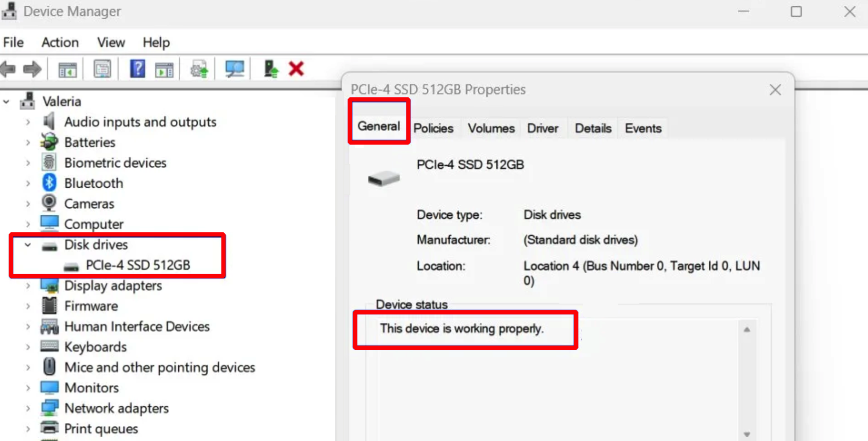This screenshot has width=868, height=441.
Task: Click Scan for hardware changes icon
Action: click(234, 69)
